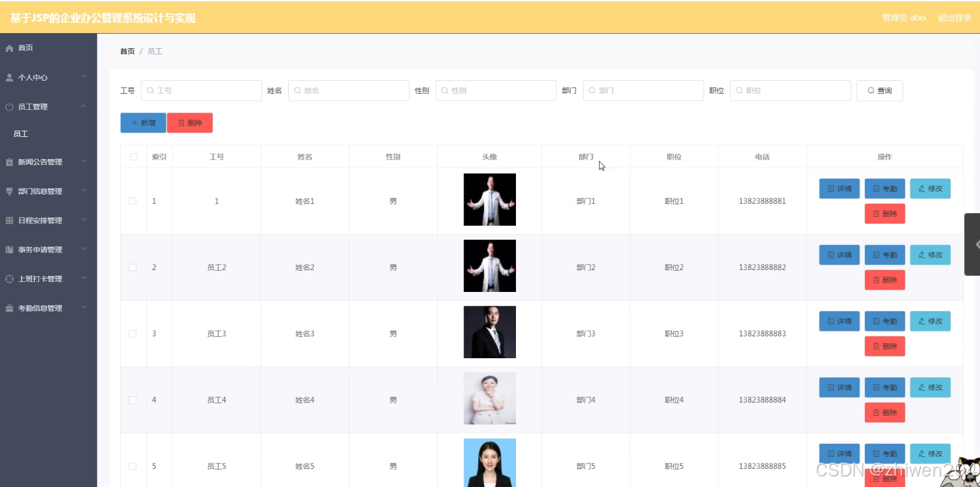
Task: Select the 首页 home icon in sidebar
Action: click(9, 48)
